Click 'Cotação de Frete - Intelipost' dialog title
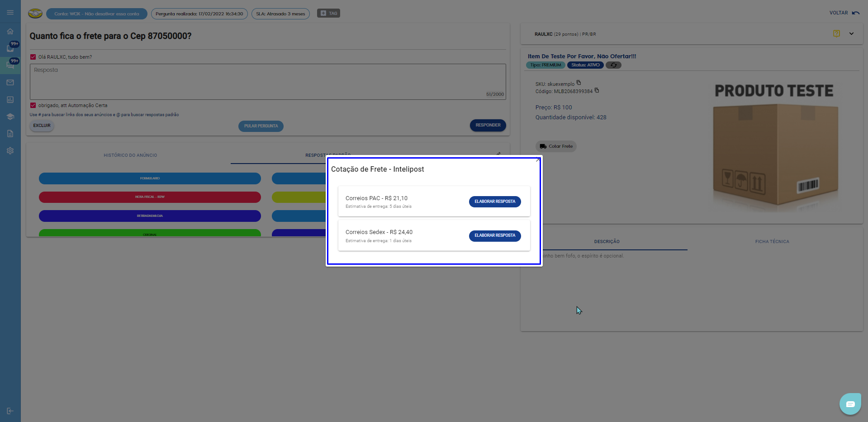This screenshot has width=868, height=422. [378, 169]
